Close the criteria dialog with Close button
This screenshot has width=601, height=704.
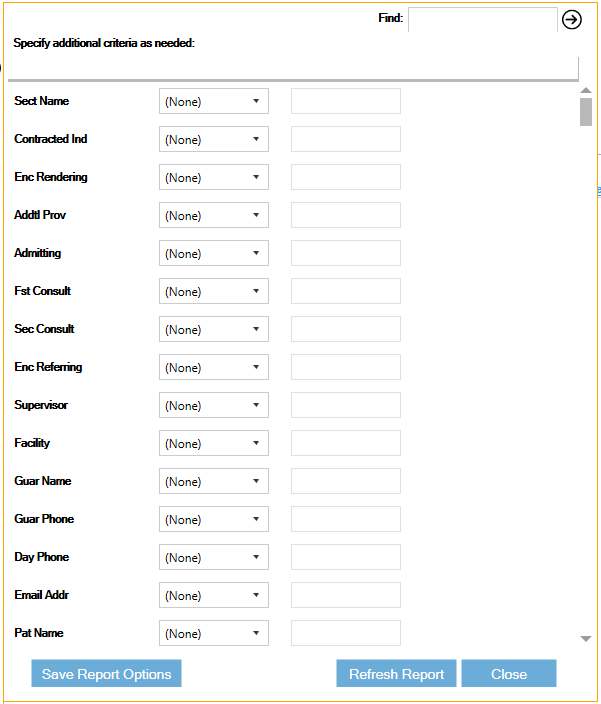(509, 673)
